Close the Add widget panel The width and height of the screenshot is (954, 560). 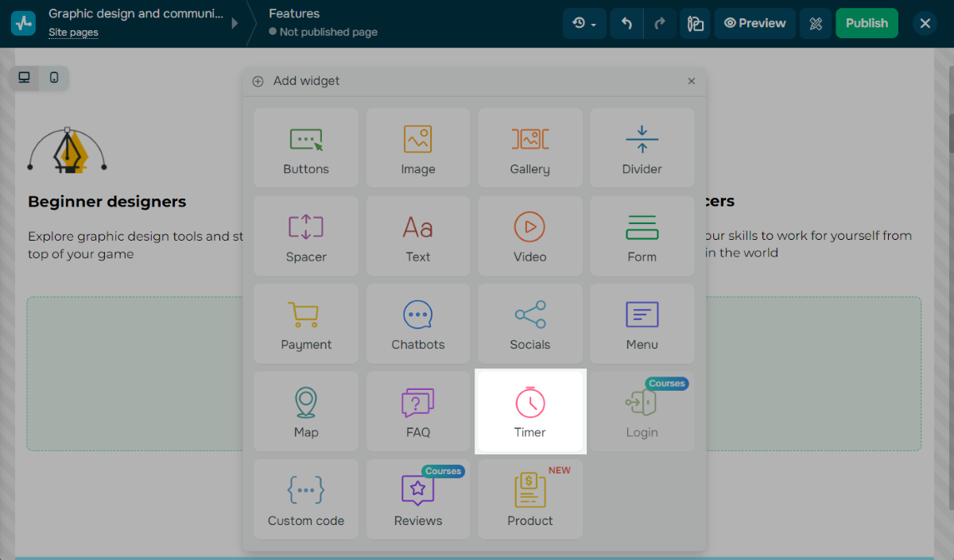click(692, 81)
